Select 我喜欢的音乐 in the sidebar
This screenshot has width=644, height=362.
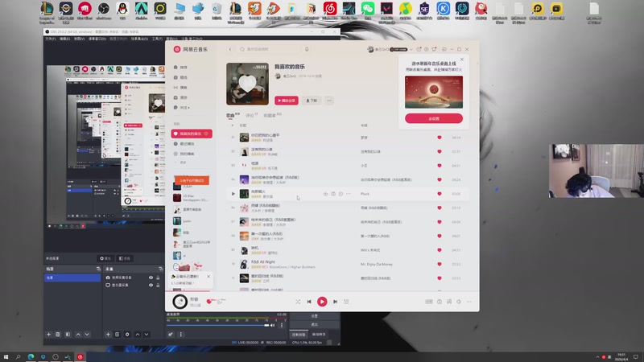pos(192,134)
